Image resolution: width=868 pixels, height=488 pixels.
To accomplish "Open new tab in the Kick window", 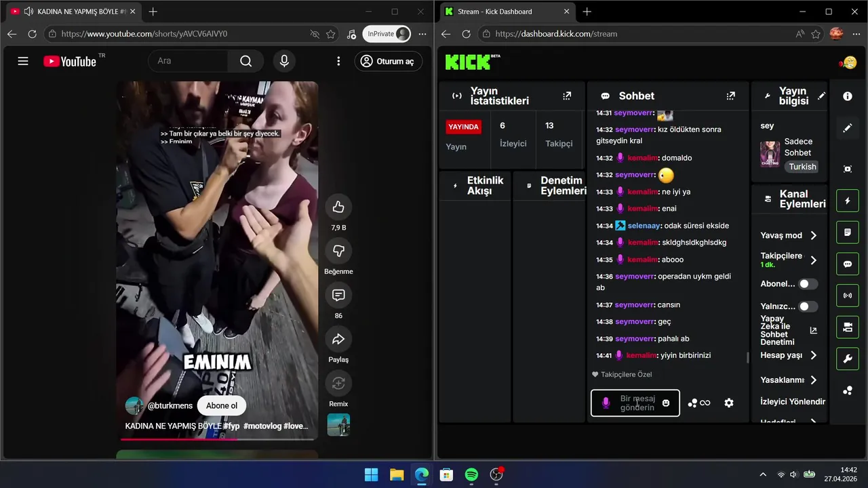I will coord(587,12).
